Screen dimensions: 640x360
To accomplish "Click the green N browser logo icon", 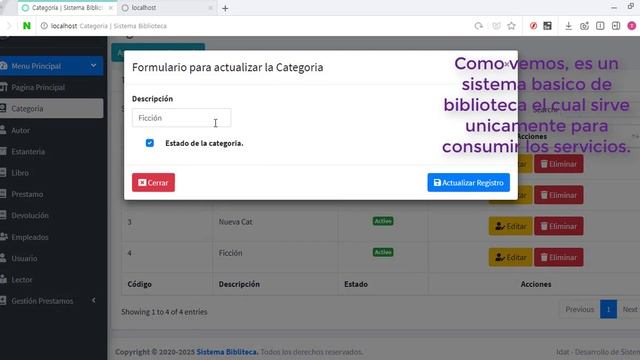I will click(x=27, y=26).
